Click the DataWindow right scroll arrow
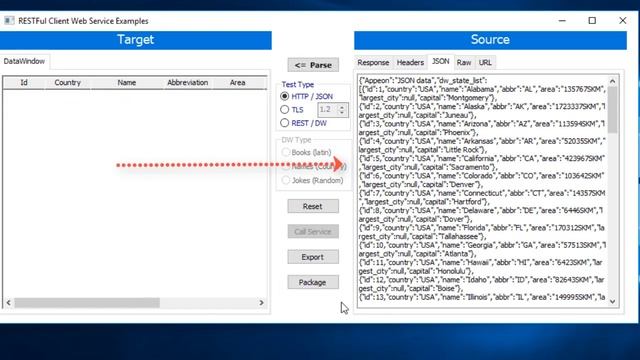640x360 pixels. pos(262,303)
